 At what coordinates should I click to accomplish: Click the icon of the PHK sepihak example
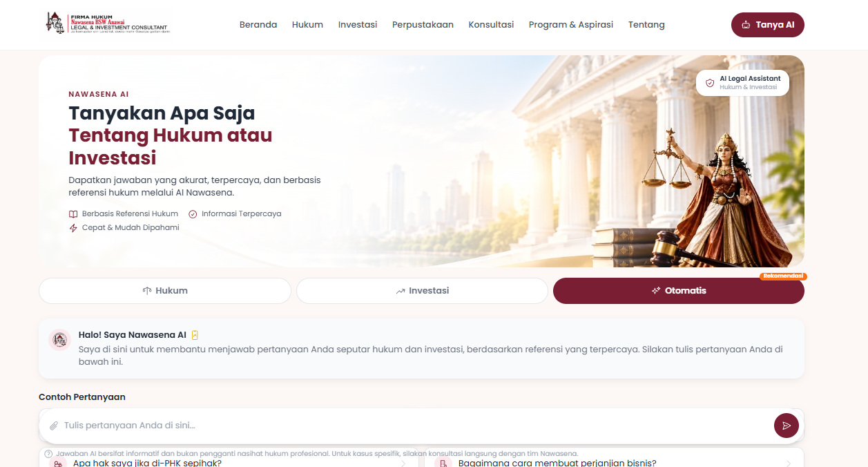pyautogui.click(x=58, y=463)
